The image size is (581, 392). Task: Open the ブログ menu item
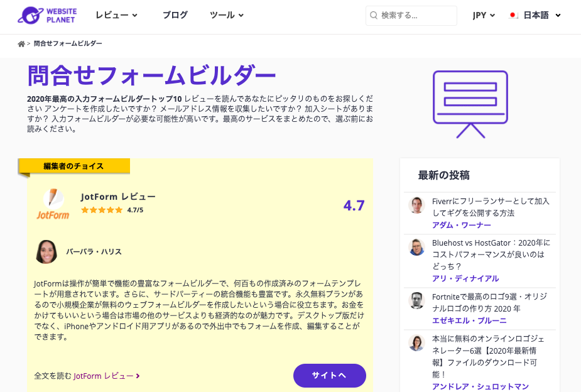(175, 15)
